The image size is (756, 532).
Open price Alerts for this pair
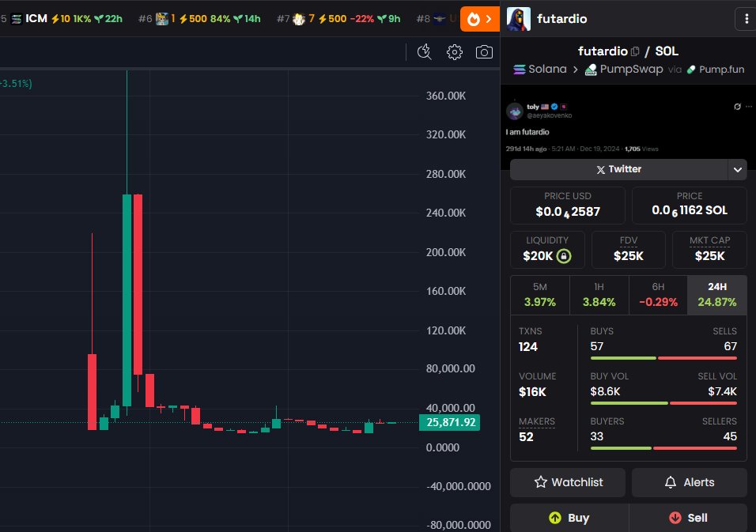[689, 482]
